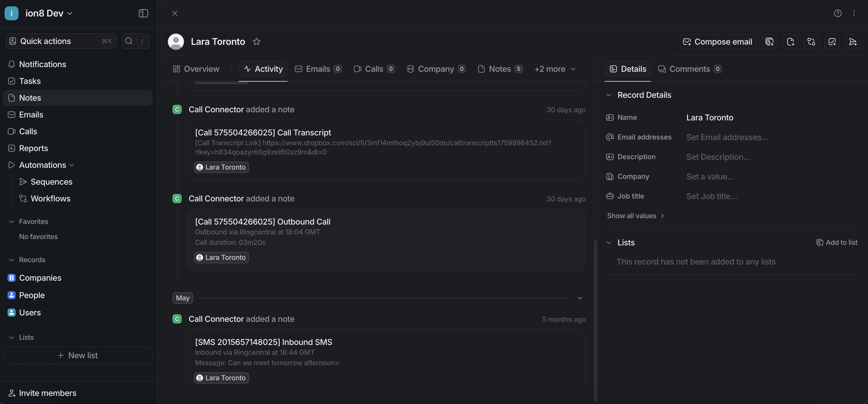Click the create task icon button
Viewport: 868px width, 404px height.
coord(832,41)
